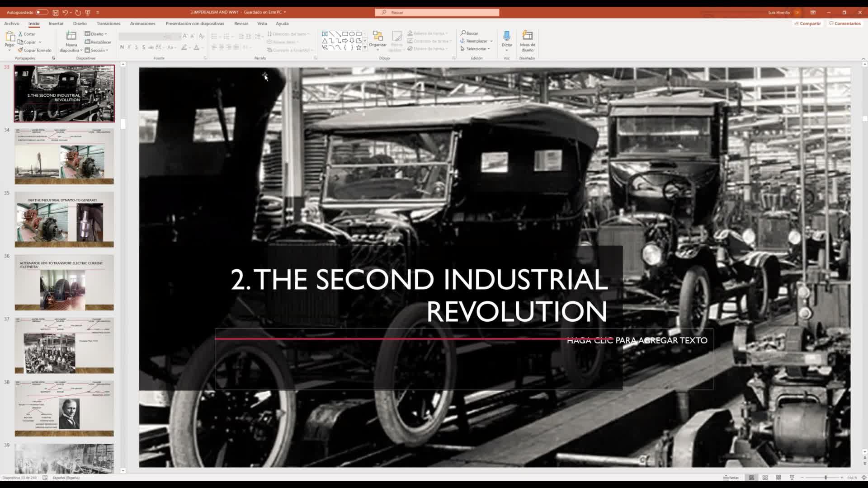868x488 pixels.
Task: Switch to slide sorter view icon
Action: coord(765,478)
